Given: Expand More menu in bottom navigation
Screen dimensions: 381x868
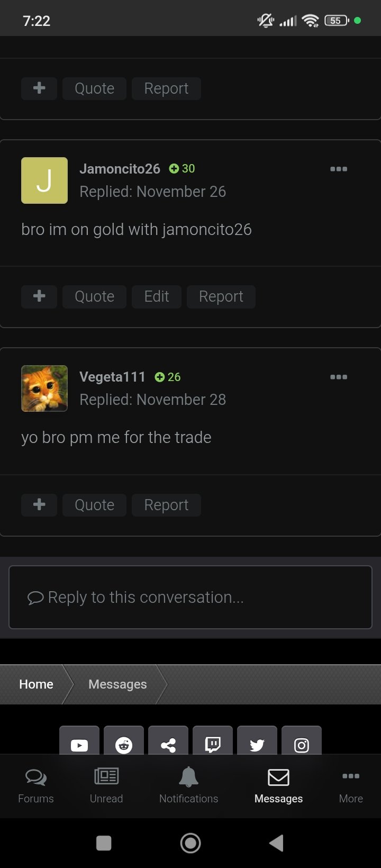Looking at the screenshot, I should (x=351, y=786).
